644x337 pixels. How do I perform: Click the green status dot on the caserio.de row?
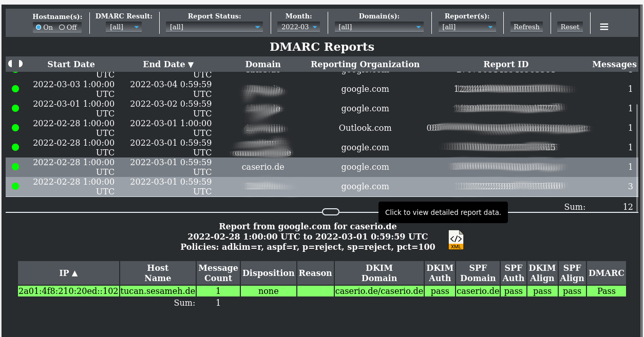(x=15, y=167)
